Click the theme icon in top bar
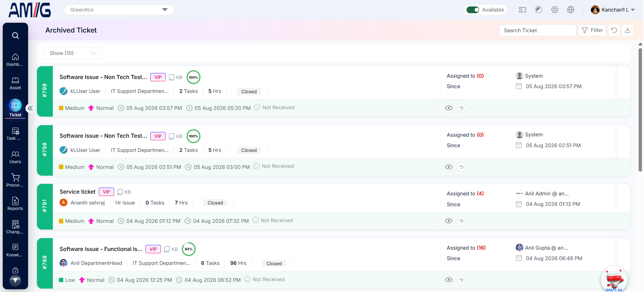 (x=538, y=10)
